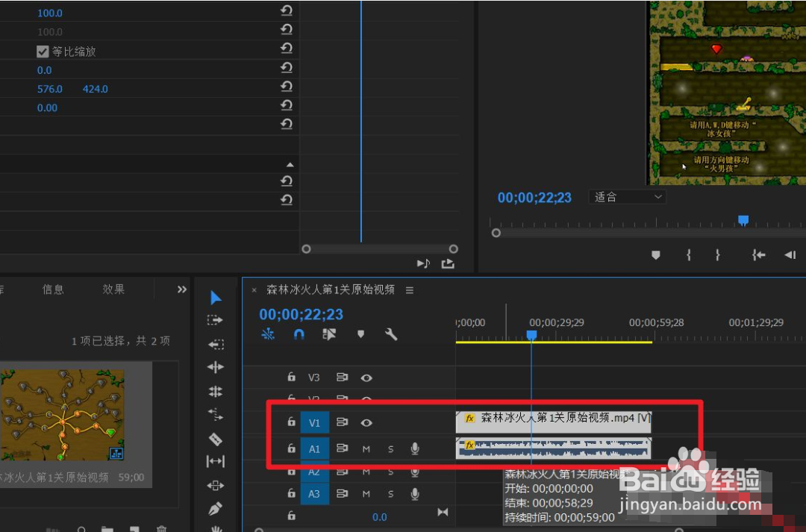Lock the A1 track
806x532 pixels.
[292, 448]
